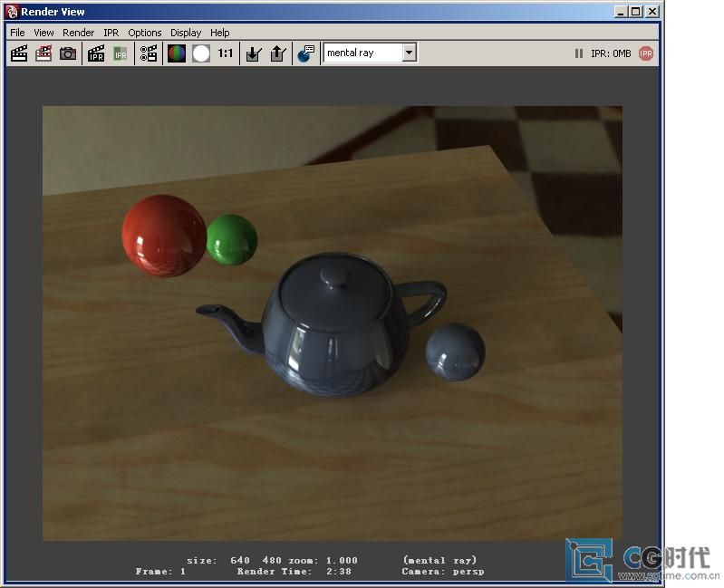Screen dimensions: 724x588
Task: Maximize the Render View window
Action: click(636, 12)
